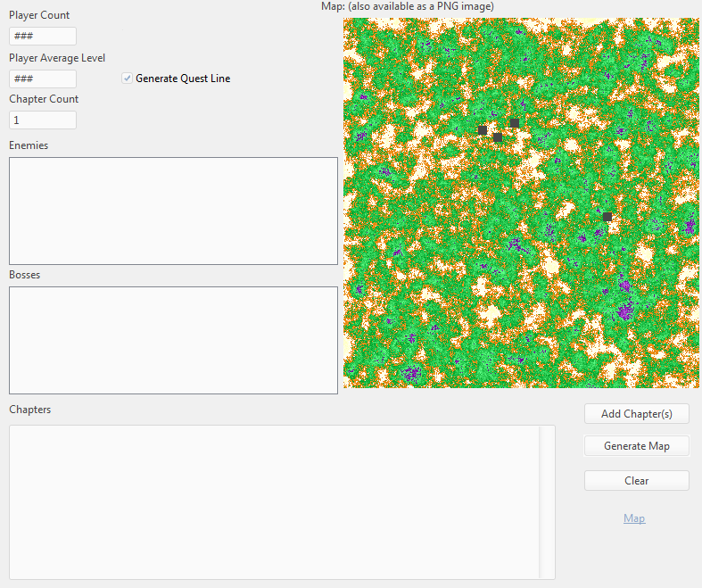Click the 'Bosses' label

click(25, 275)
